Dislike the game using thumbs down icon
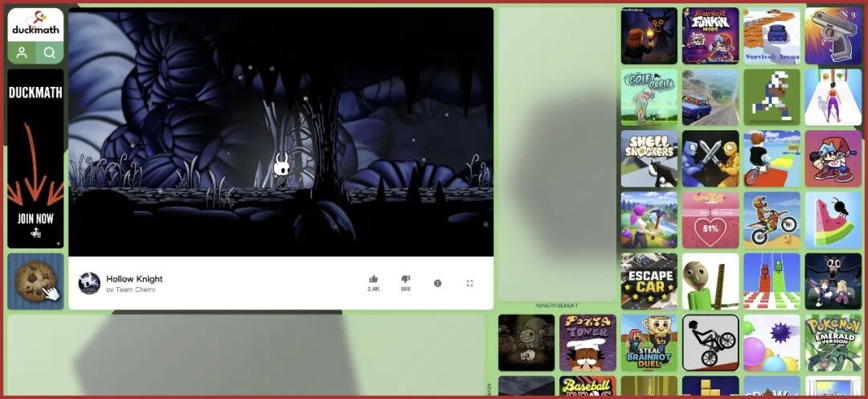 pos(406,280)
